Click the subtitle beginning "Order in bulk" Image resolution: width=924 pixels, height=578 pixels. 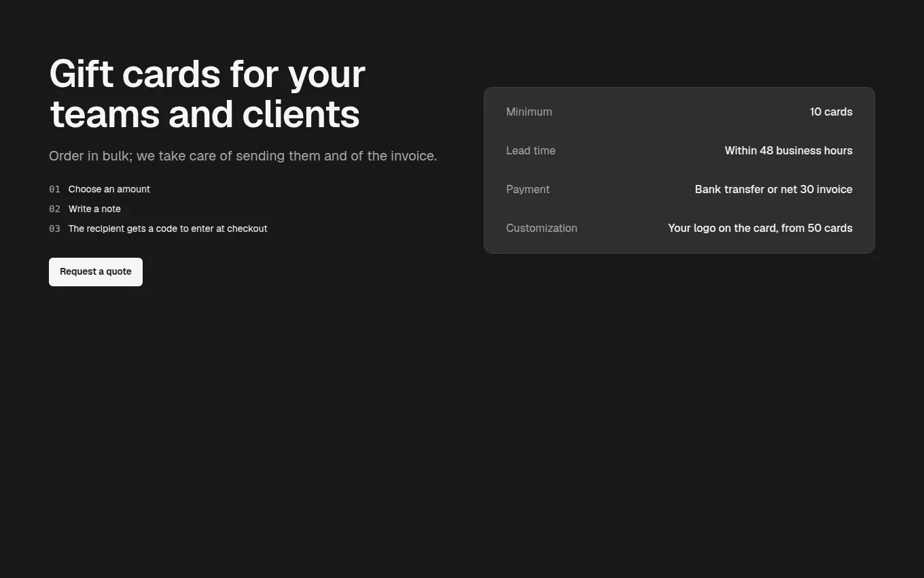point(243,156)
